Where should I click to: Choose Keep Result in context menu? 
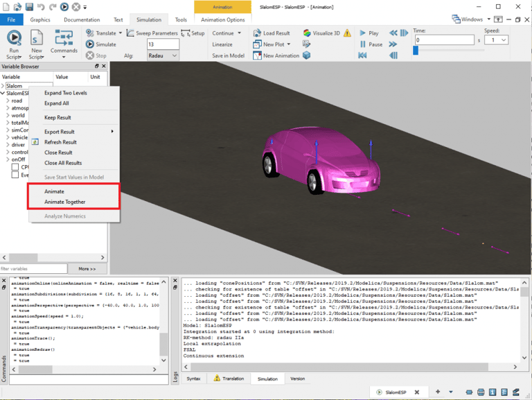[74, 117]
